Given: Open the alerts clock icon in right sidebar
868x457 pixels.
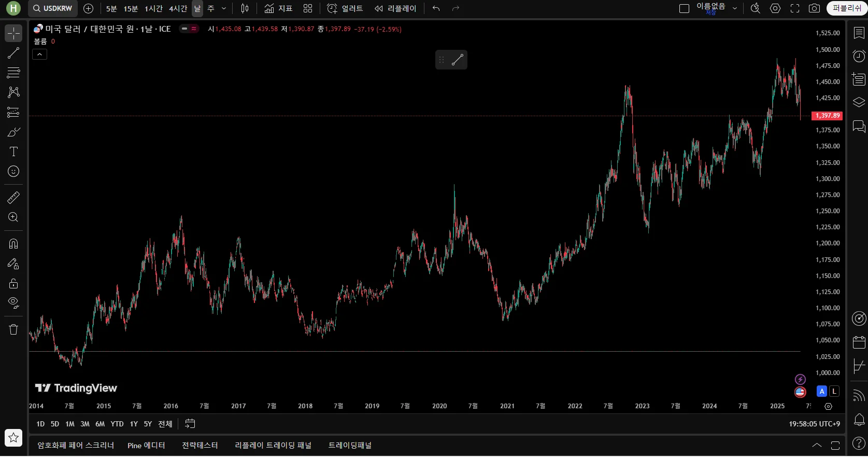Looking at the screenshot, I should tap(859, 56).
